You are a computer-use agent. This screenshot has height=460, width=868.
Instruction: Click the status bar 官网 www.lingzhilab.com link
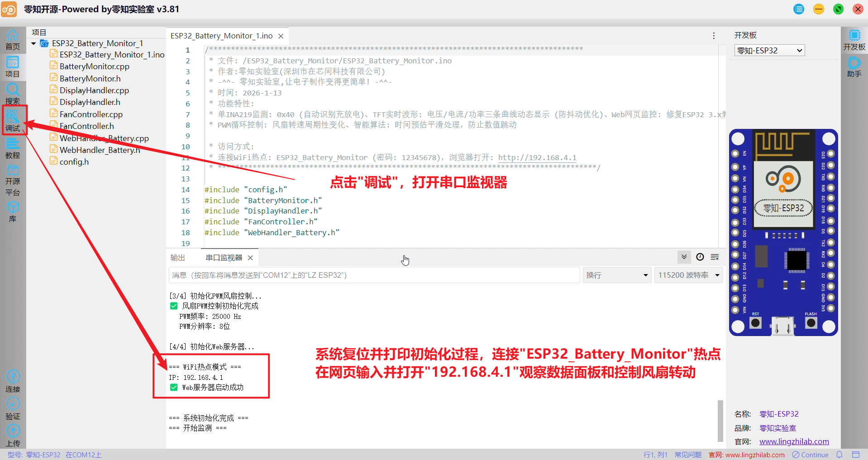747,455
